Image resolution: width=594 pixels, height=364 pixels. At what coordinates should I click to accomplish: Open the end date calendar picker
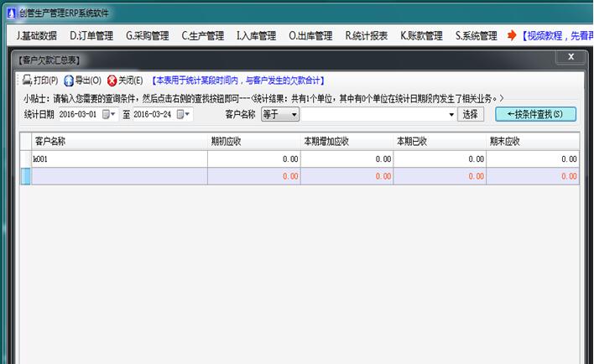tap(180, 115)
